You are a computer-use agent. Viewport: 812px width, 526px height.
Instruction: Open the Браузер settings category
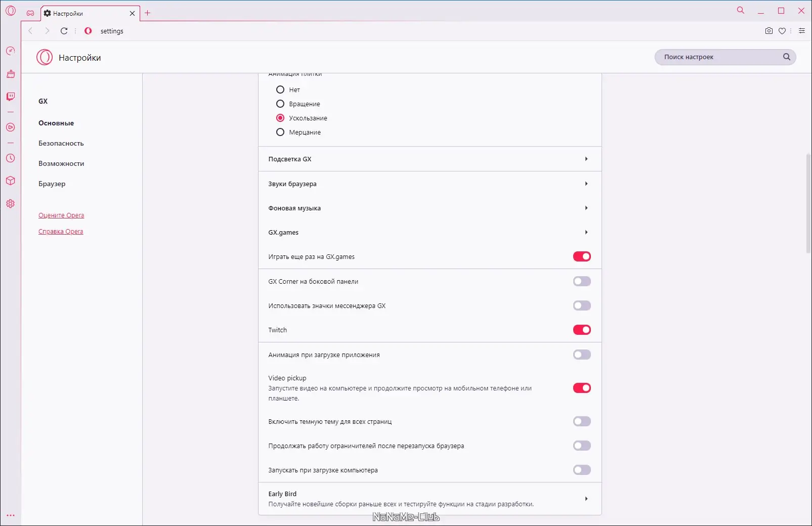point(52,184)
